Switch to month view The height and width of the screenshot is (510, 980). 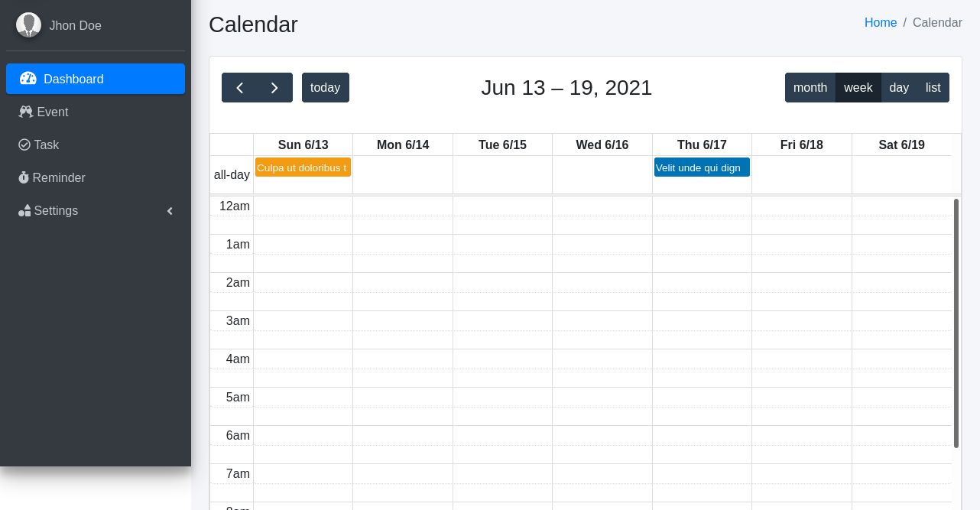coord(810,87)
